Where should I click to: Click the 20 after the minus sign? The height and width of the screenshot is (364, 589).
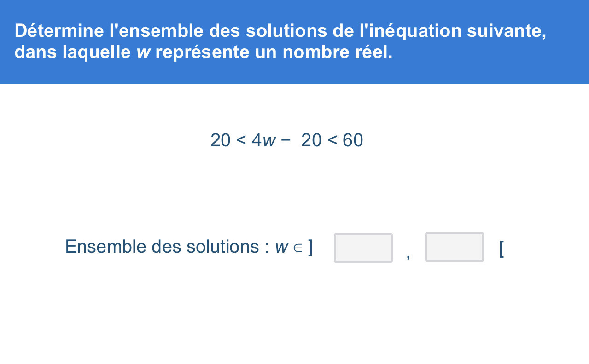311,140
